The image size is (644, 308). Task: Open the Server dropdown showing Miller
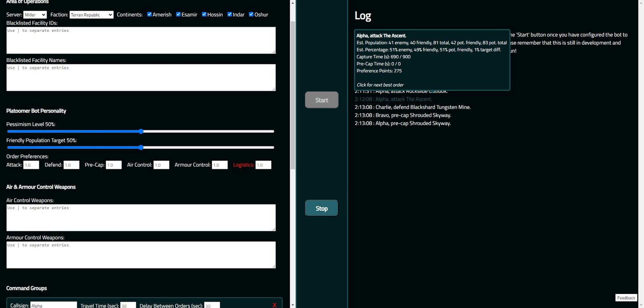coord(35,15)
